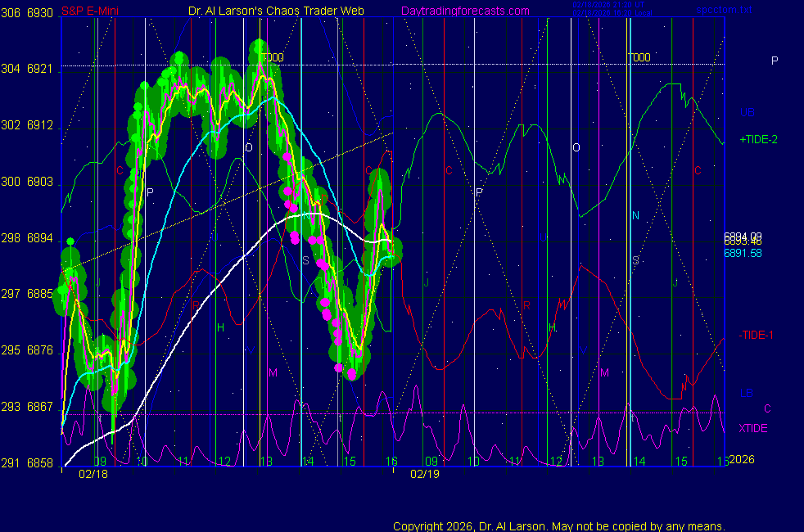The image size is (804, 532).
Task: Click the yellow 2026 year label
Action: pyautogui.click(x=741, y=460)
